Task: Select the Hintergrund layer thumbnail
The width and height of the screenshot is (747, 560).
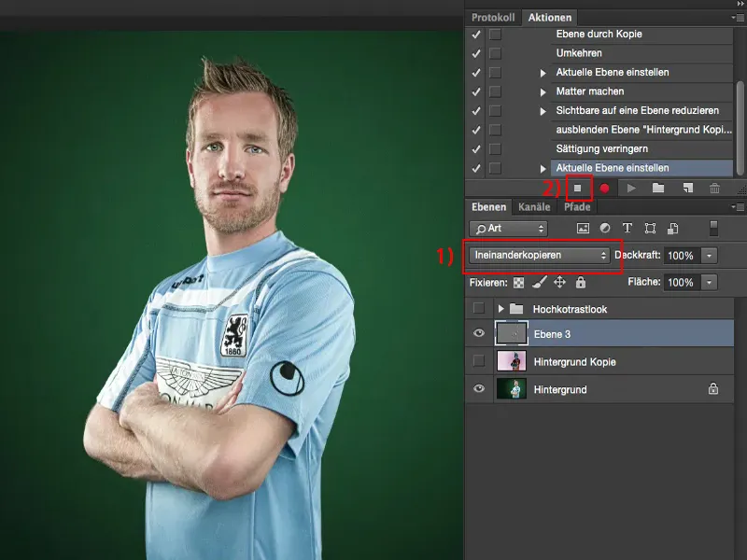Action: tap(512, 388)
